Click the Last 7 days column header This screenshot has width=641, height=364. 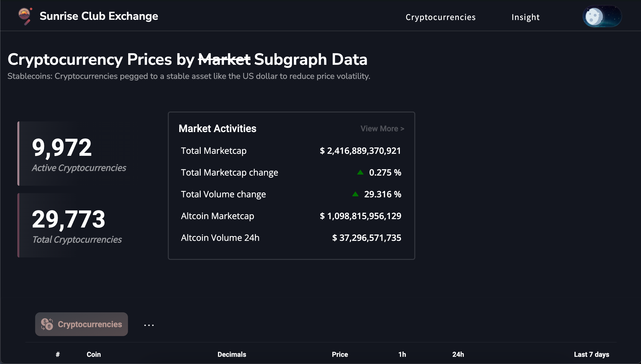click(591, 354)
